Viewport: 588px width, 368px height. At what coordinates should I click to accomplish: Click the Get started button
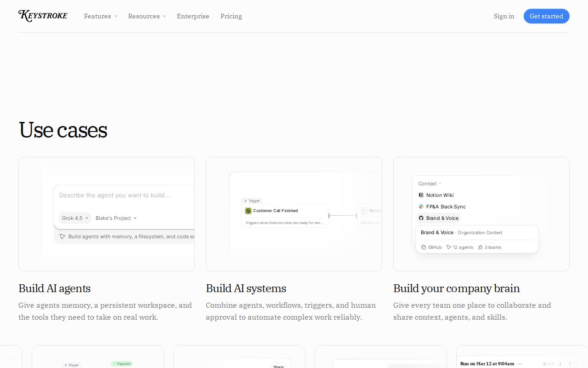coord(547,16)
